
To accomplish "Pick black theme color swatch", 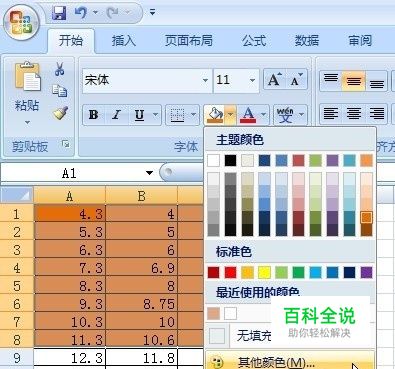I will point(230,160).
